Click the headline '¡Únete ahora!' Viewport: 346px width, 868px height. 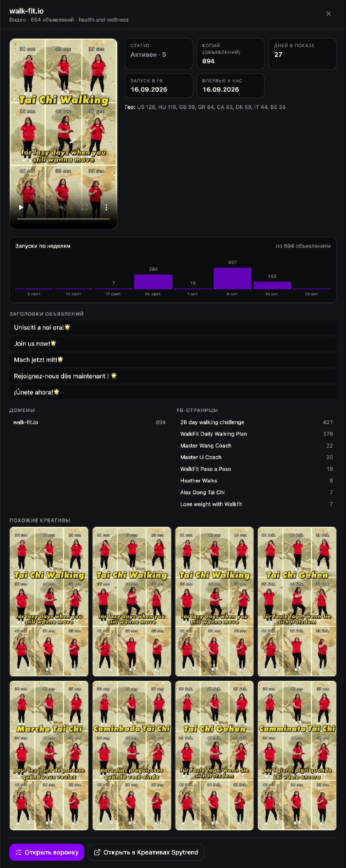click(173, 392)
